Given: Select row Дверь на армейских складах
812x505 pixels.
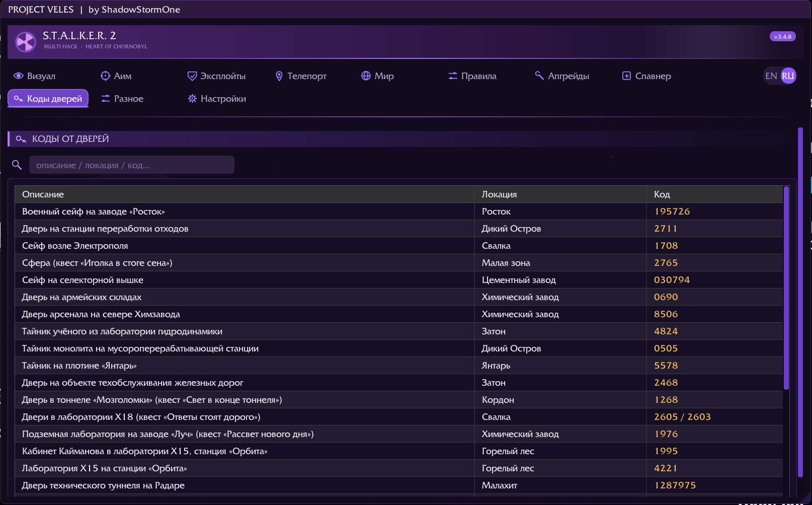Looking at the screenshot, I should click(x=399, y=297).
